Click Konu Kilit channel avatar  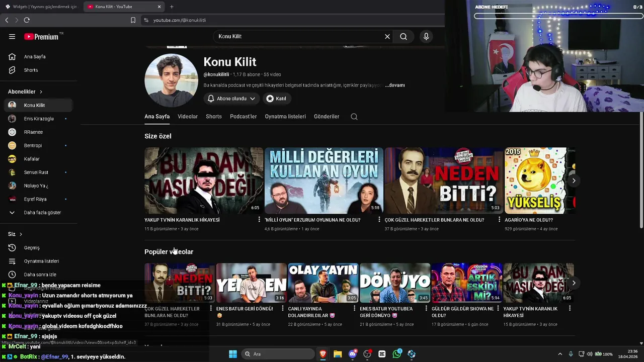tap(171, 80)
